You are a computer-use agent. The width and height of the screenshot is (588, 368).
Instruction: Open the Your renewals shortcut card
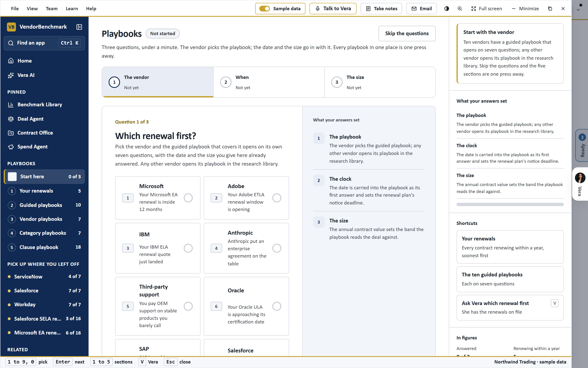[x=510, y=247]
